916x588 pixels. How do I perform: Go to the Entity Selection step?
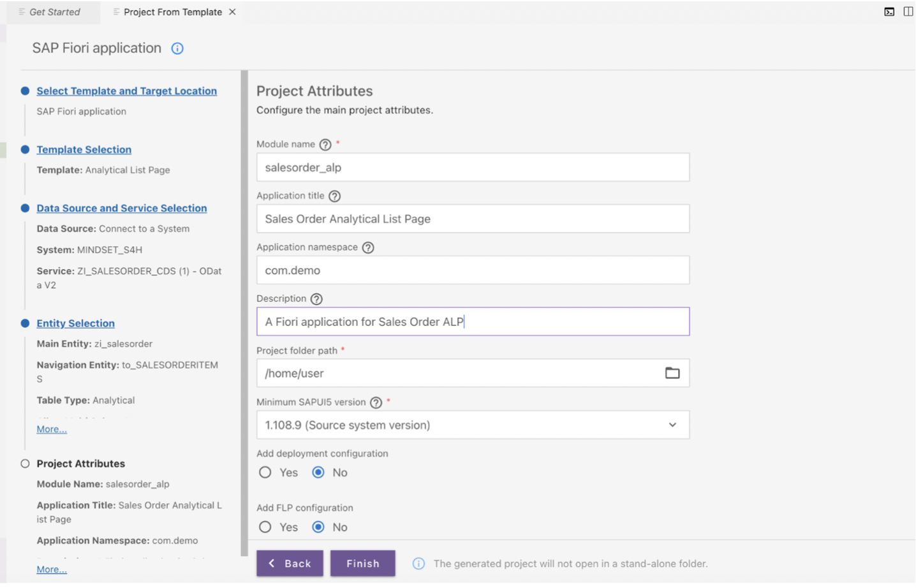[x=75, y=323]
